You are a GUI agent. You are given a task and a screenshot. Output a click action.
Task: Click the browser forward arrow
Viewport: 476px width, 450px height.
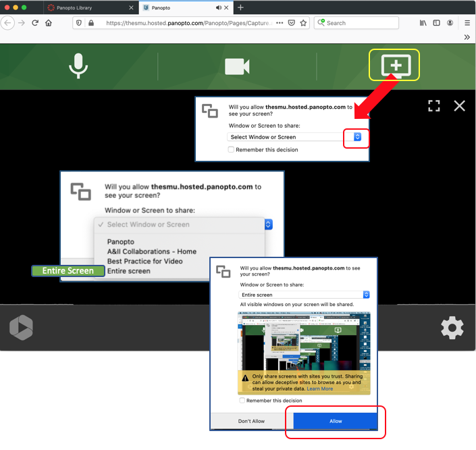(x=22, y=23)
